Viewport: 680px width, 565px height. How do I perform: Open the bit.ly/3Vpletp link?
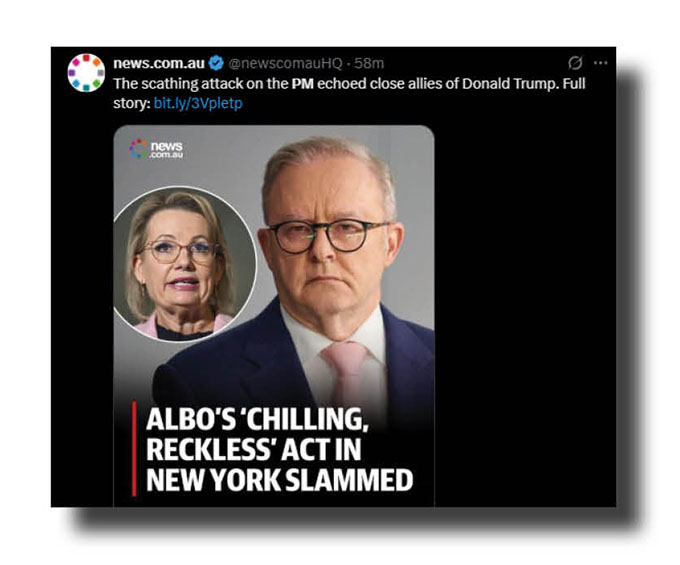pyautogui.click(x=198, y=103)
